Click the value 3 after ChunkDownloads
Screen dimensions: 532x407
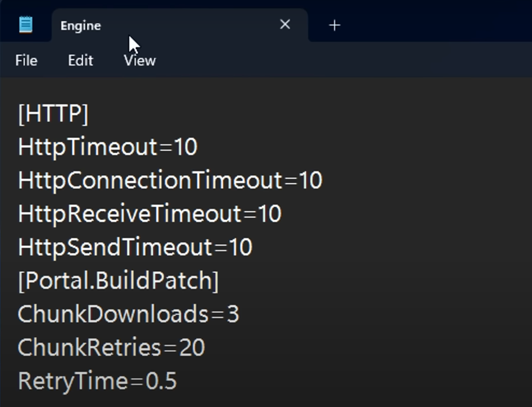[x=233, y=314]
